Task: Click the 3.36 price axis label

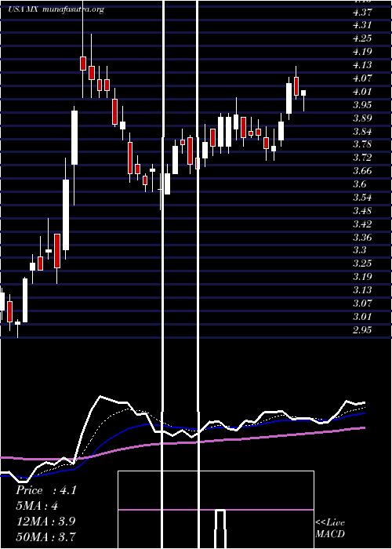Action: 362,238
